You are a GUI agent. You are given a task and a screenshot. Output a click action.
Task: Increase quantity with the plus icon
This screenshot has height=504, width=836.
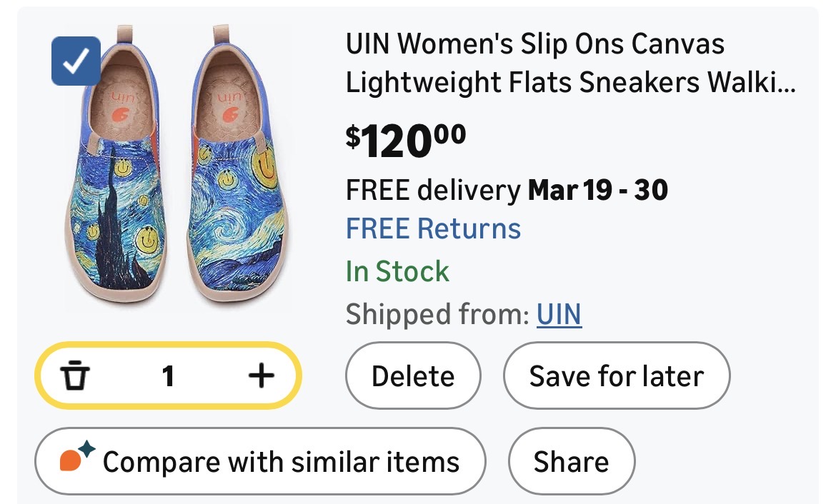(261, 376)
